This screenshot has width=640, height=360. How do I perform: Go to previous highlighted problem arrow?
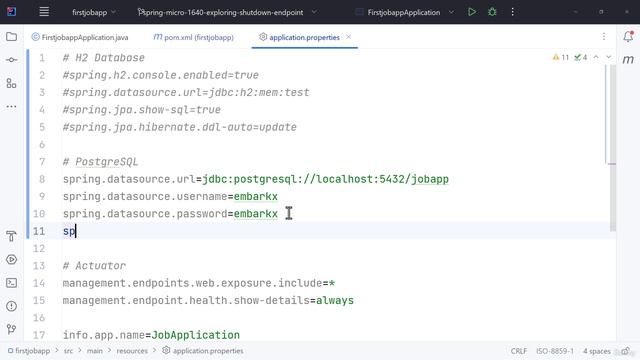click(x=596, y=57)
